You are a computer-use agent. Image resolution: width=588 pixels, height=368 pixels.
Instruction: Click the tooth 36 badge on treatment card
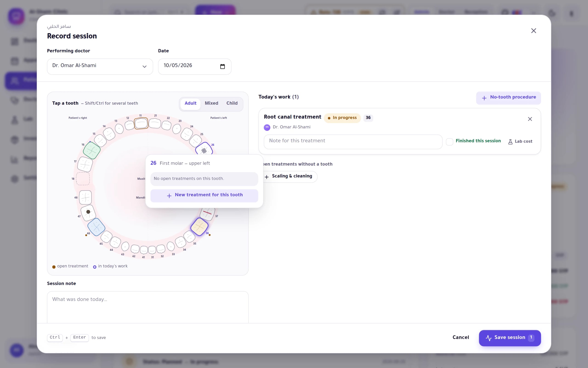(x=368, y=118)
